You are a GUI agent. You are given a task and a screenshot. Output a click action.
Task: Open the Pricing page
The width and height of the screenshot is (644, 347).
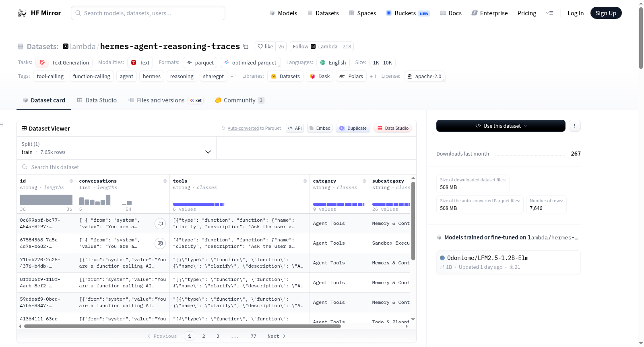point(527,13)
